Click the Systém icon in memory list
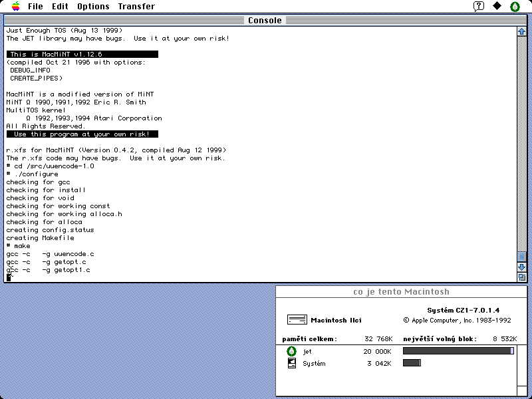The image size is (532, 399). tap(291, 363)
